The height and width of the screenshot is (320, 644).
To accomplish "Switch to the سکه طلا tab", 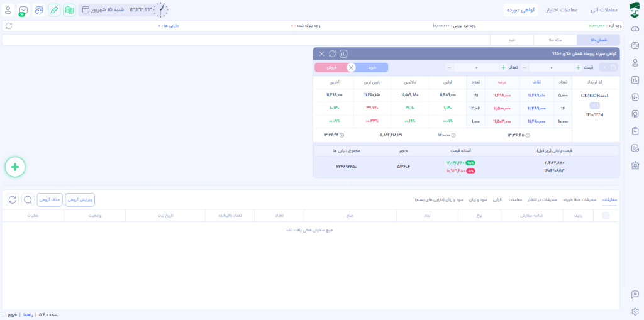I will coord(555,40).
